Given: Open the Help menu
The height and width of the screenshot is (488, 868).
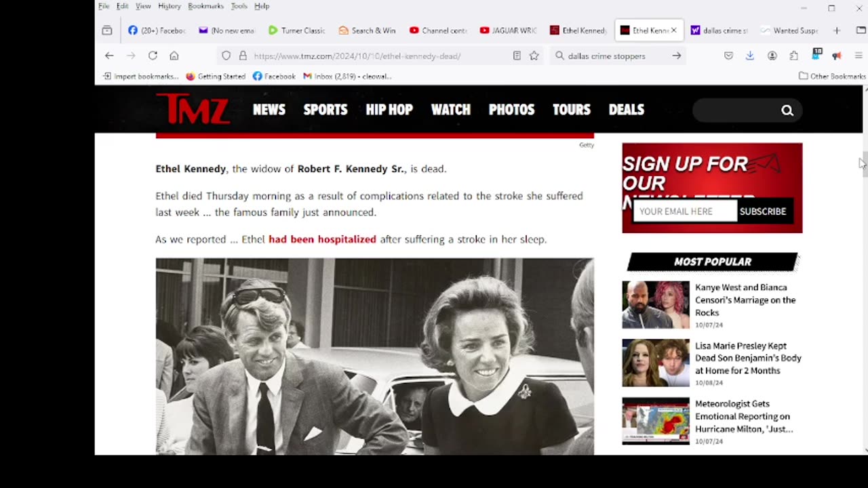Looking at the screenshot, I should click(262, 6).
